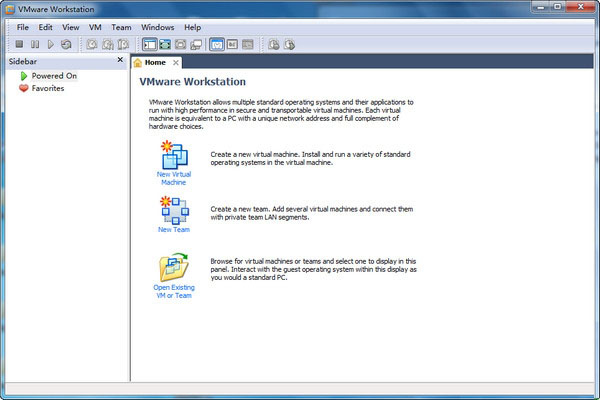Open the Team menu
The height and width of the screenshot is (400, 600).
(121, 27)
